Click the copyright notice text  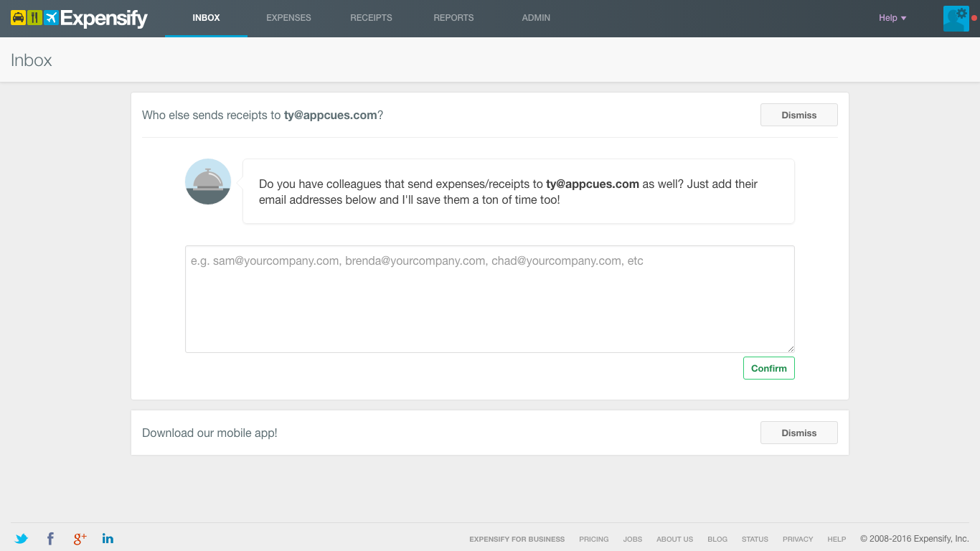(915, 539)
